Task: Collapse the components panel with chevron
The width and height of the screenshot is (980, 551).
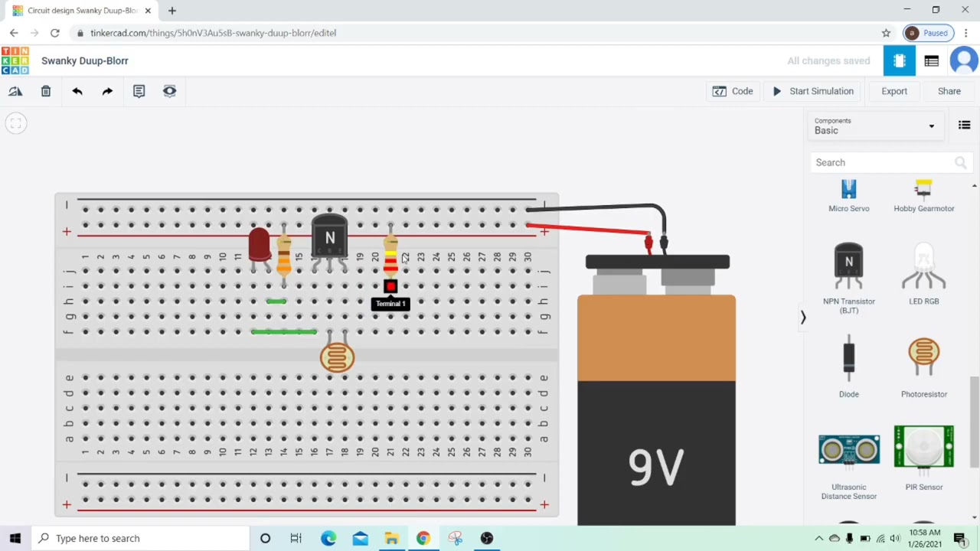Action: 803,317
